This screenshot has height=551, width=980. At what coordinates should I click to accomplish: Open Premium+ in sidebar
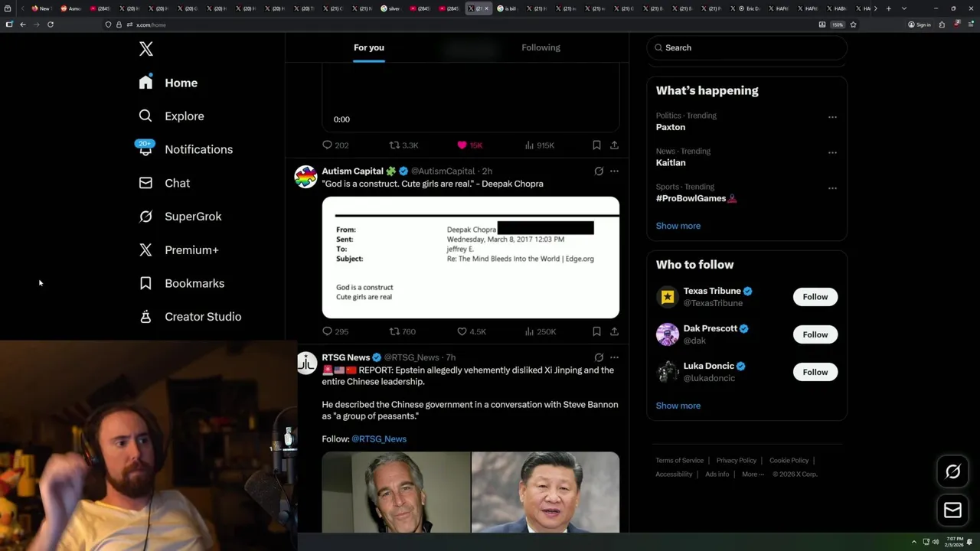coord(178,249)
